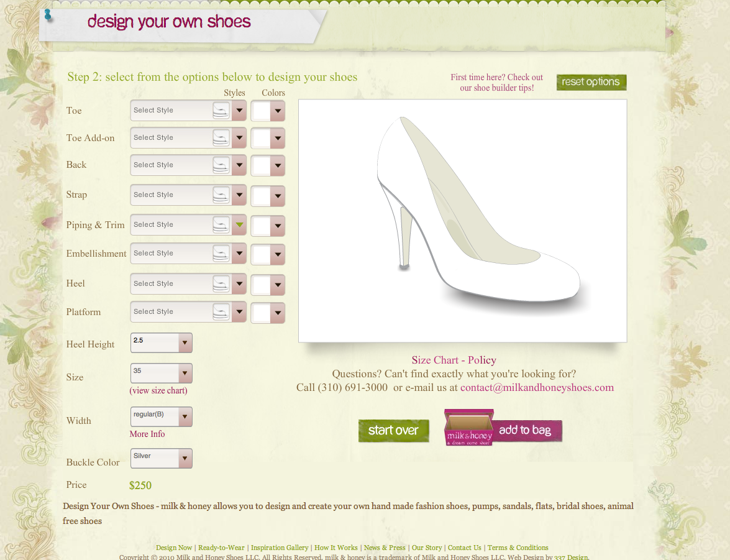Click the start over button
This screenshot has width=730, height=560.
(393, 431)
